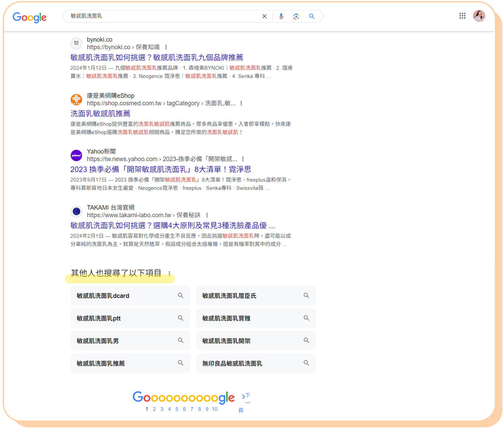The width and height of the screenshot is (504, 430).
Task: Open three-dot menu for 康是美 result
Action: [x=241, y=103]
